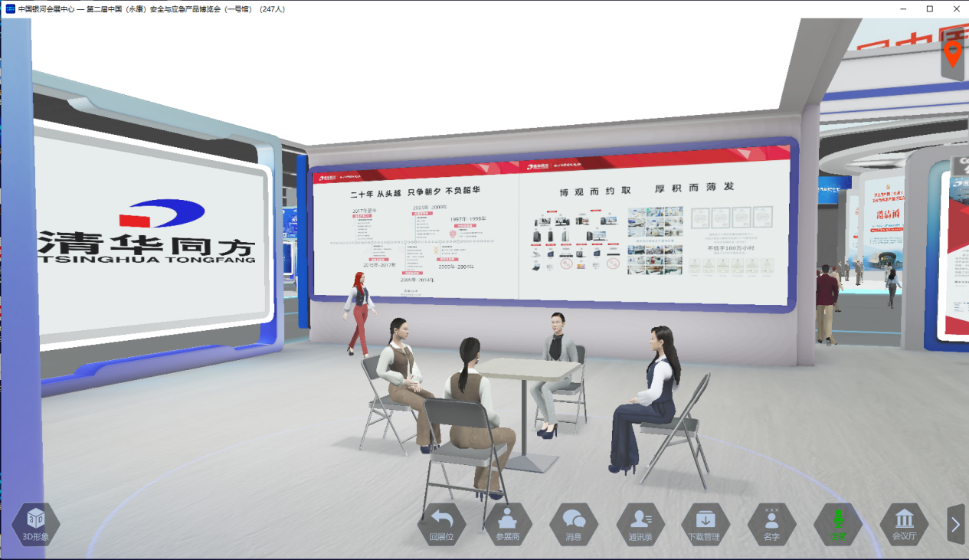Click the timeline poster 二十年 从头越
The height and width of the screenshot is (560, 969).
click(416, 234)
